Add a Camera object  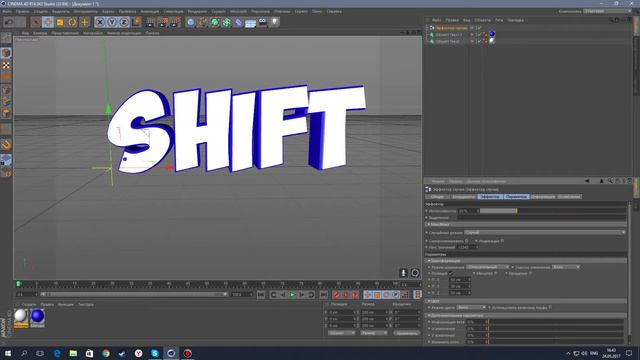263,22
